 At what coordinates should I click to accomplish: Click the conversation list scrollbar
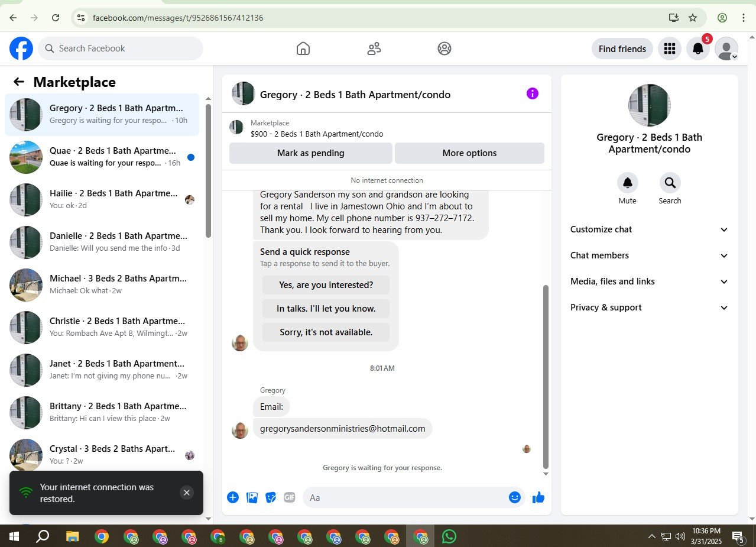[x=208, y=171]
